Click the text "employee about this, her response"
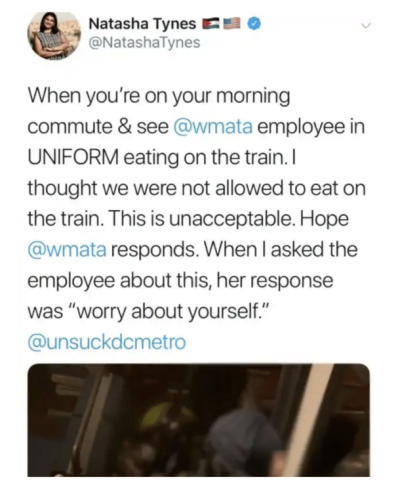The image size is (400, 481). 180,281
